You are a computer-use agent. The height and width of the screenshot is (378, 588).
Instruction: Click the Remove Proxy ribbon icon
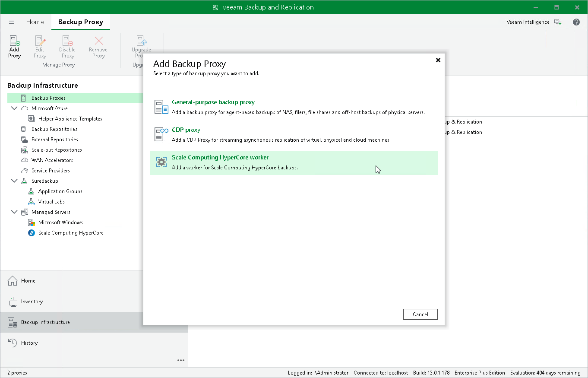pyautogui.click(x=98, y=41)
